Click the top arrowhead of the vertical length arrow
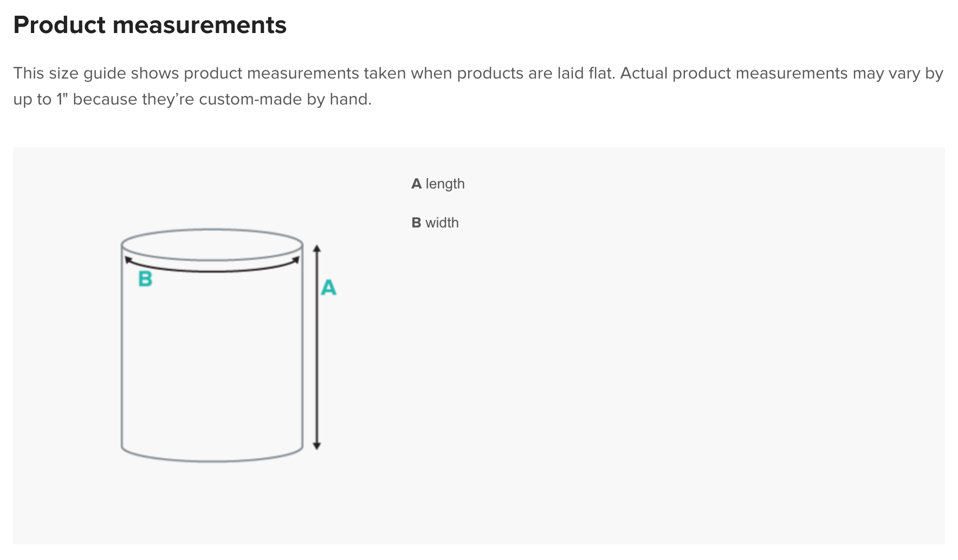This screenshot has height=560, width=958. point(318,249)
